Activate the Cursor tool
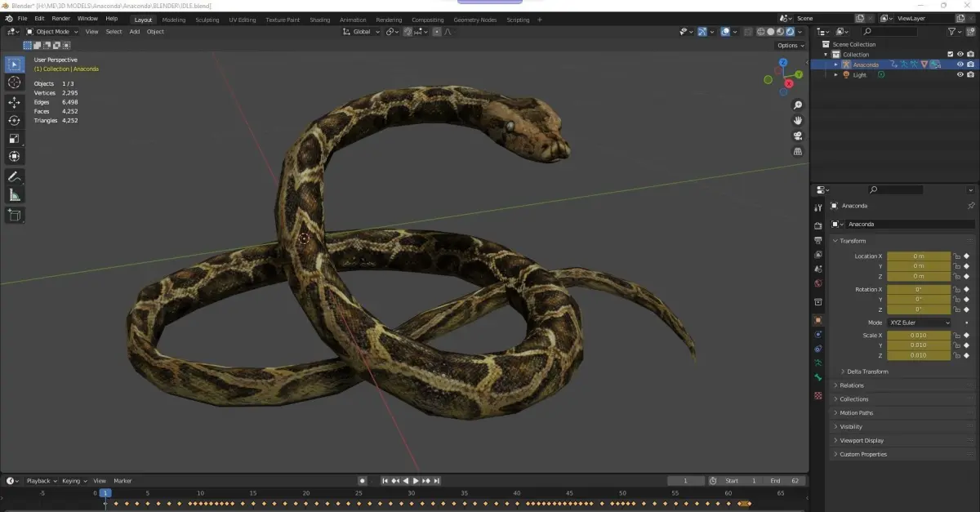 point(15,82)
